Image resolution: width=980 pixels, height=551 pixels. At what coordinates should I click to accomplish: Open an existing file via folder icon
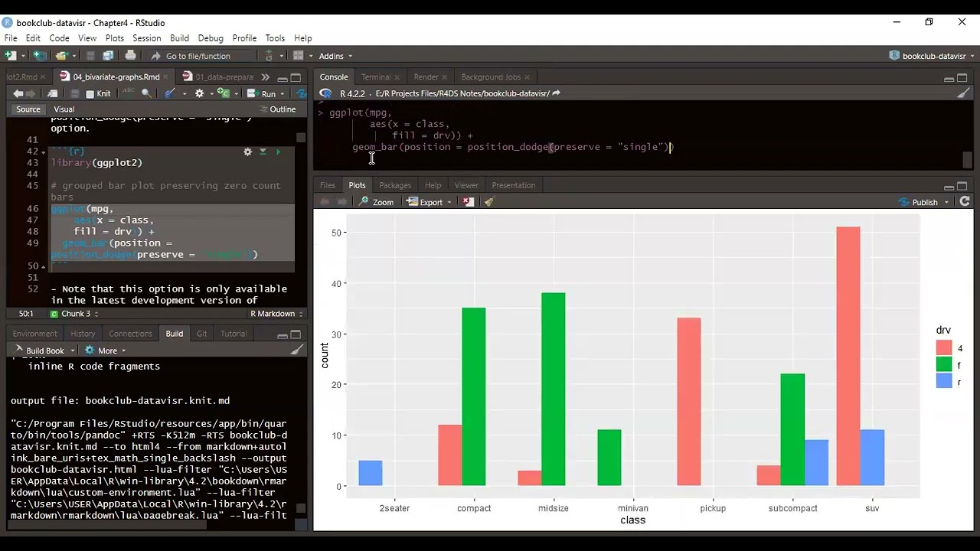60,56
